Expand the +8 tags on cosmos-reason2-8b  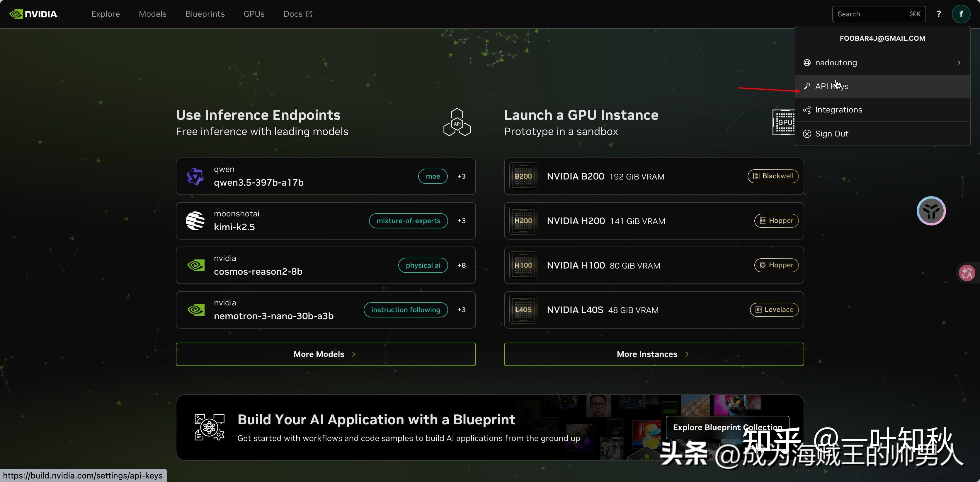click(x=462, y=265)
